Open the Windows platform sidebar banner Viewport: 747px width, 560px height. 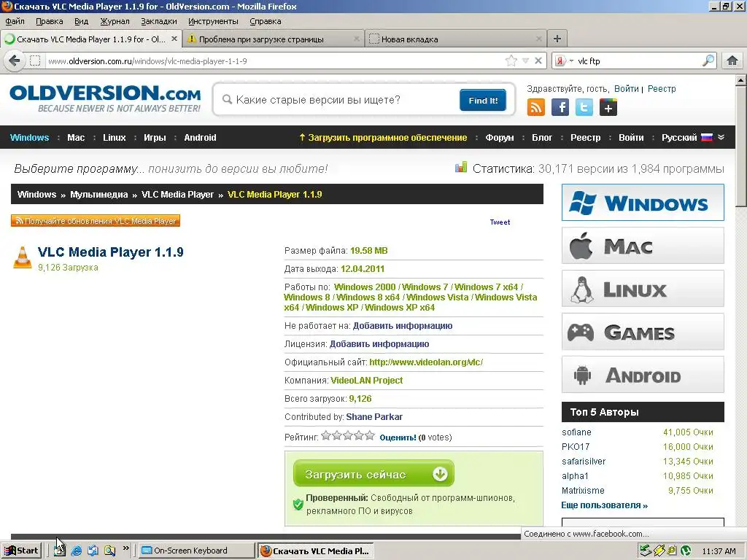click(643, 203)
